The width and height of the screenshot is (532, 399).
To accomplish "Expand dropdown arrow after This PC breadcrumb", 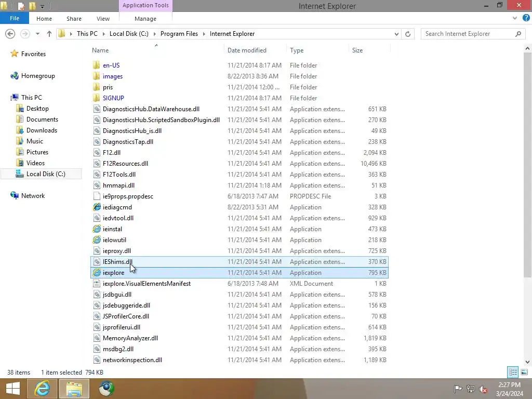I will (103, 34).
